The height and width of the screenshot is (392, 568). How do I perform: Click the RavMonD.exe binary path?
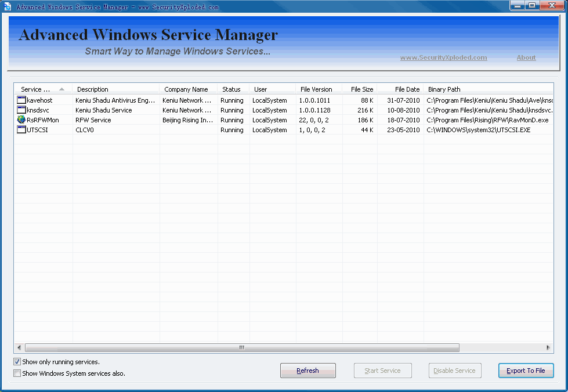[x=487, y=120]
